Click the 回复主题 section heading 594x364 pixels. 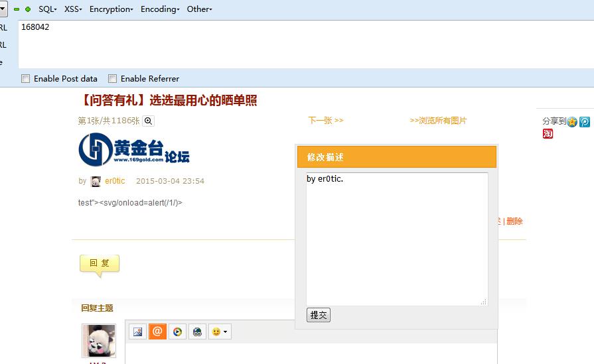(97, 308)
